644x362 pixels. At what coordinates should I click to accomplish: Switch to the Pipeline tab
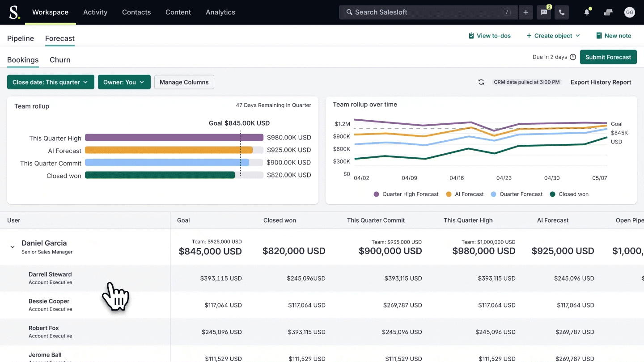click(21, 38)
